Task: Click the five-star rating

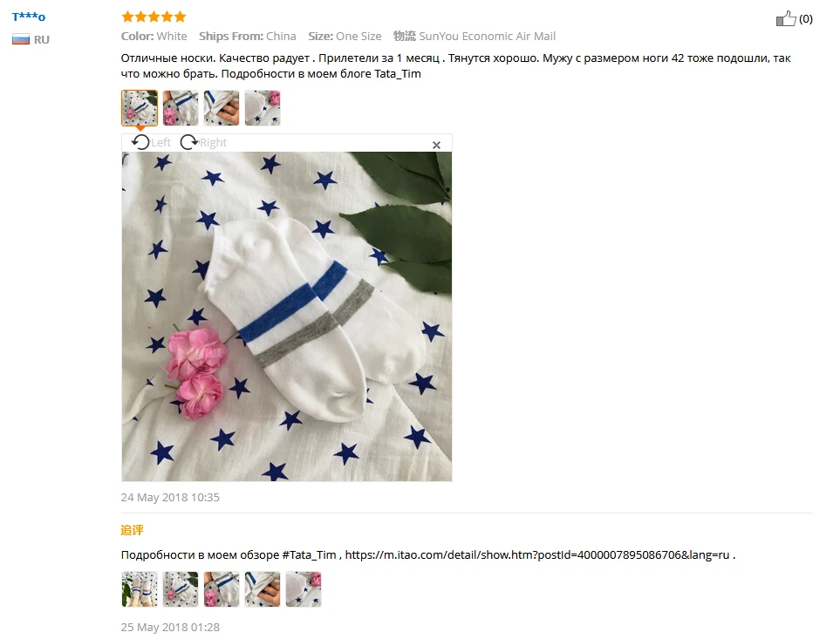Action: pyautogui.click(x=154, y=17)
